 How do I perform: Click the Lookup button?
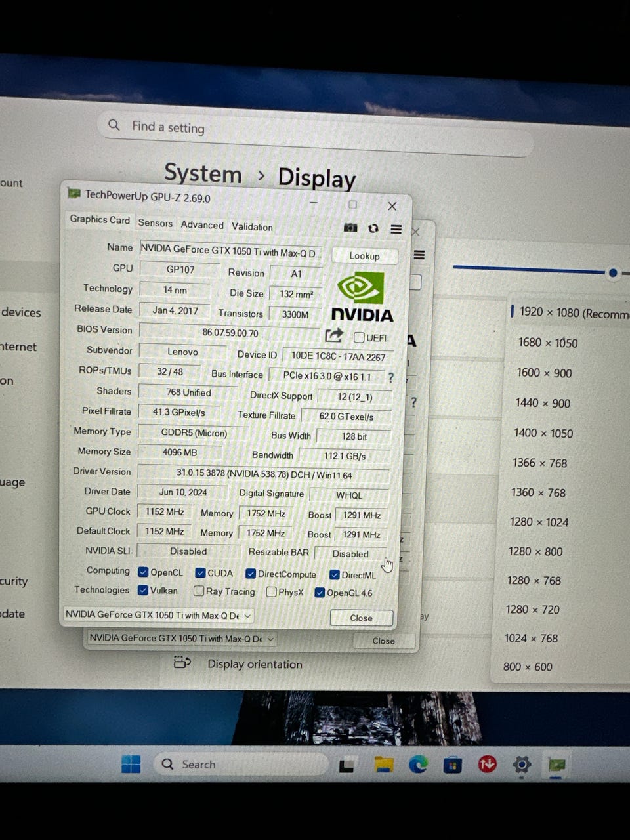(x=364, y=256)
